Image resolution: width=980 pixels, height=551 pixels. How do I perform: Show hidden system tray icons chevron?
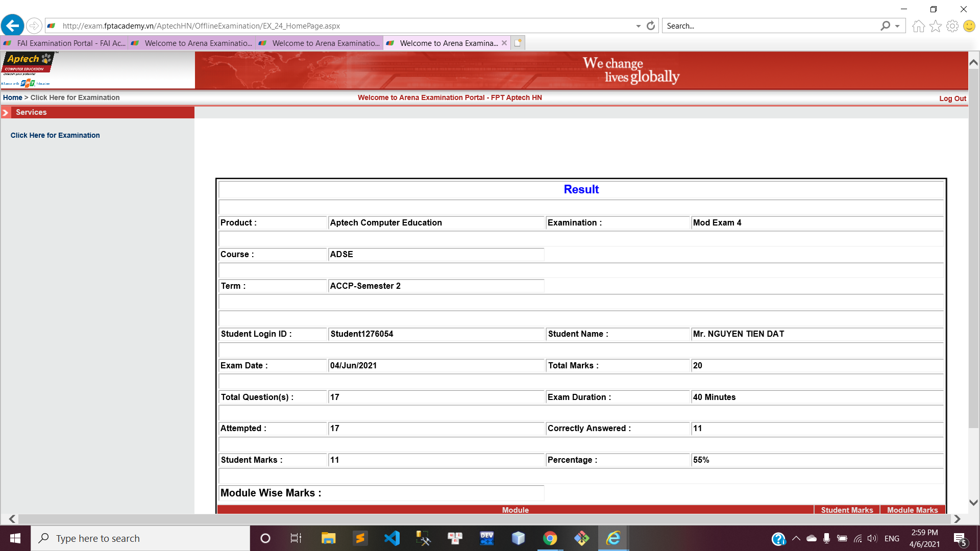(796, 538)
